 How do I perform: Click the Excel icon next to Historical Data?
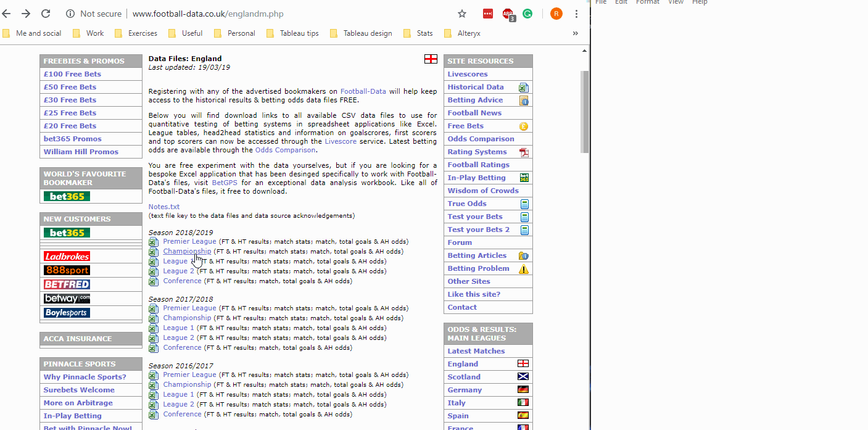(x=524, y=88)
